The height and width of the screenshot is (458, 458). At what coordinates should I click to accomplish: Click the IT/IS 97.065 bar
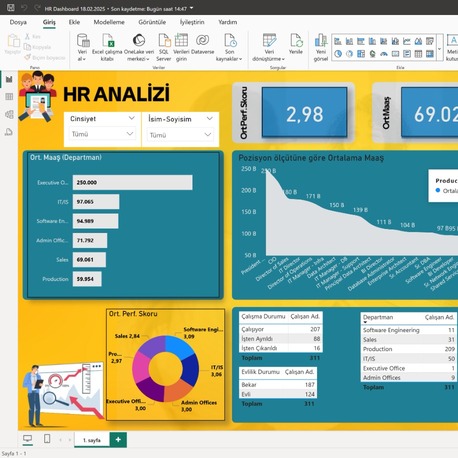pyautogui.click(x=96, y=202)
